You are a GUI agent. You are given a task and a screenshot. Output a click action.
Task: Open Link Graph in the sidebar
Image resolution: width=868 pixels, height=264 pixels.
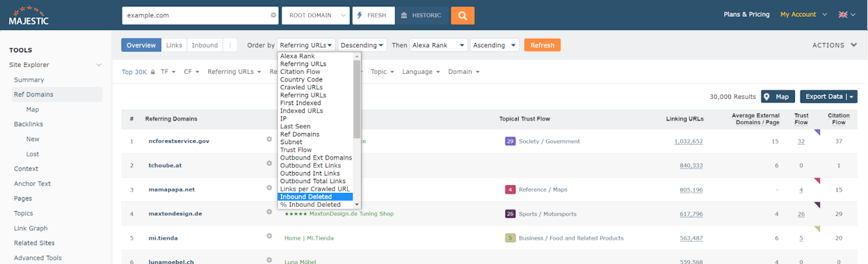(x=31, y=228)
